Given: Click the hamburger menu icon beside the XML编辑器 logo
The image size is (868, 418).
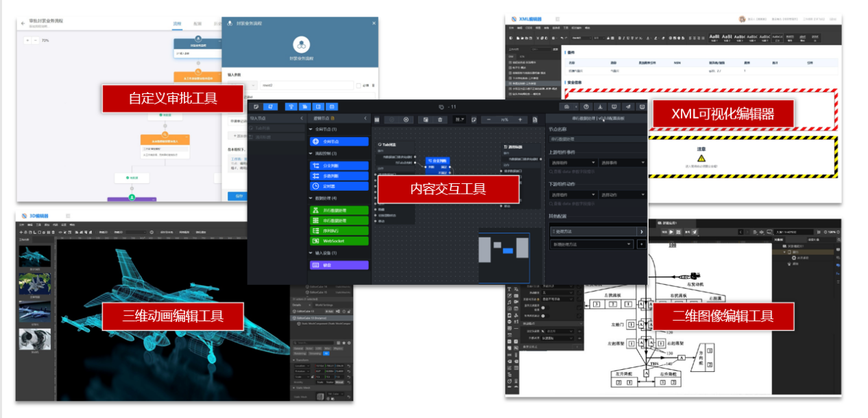Looking at the screenshot, I should pyautogui.click(x=557, y=19).
